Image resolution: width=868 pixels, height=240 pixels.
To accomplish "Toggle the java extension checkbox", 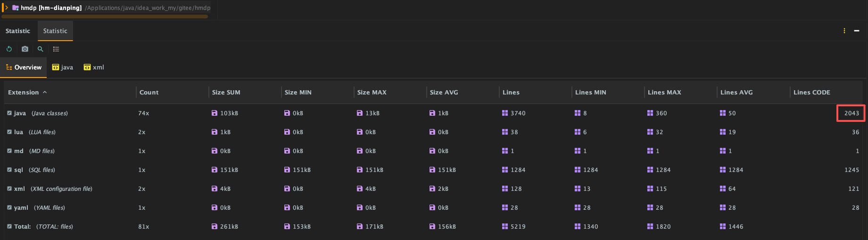I will click(9, 113).
